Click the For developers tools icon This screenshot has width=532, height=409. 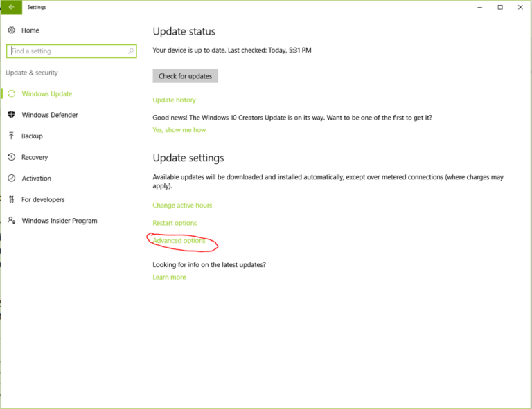click(x=12, y=199)
